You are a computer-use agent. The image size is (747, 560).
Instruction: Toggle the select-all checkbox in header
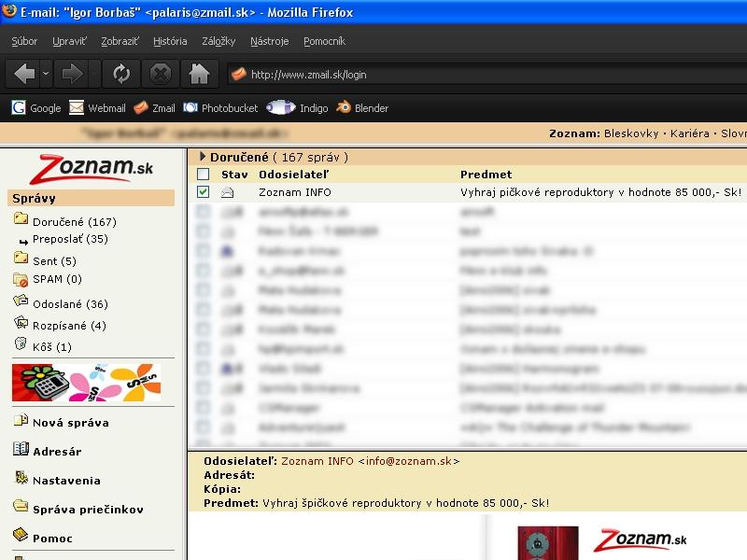tap(204, 175)
